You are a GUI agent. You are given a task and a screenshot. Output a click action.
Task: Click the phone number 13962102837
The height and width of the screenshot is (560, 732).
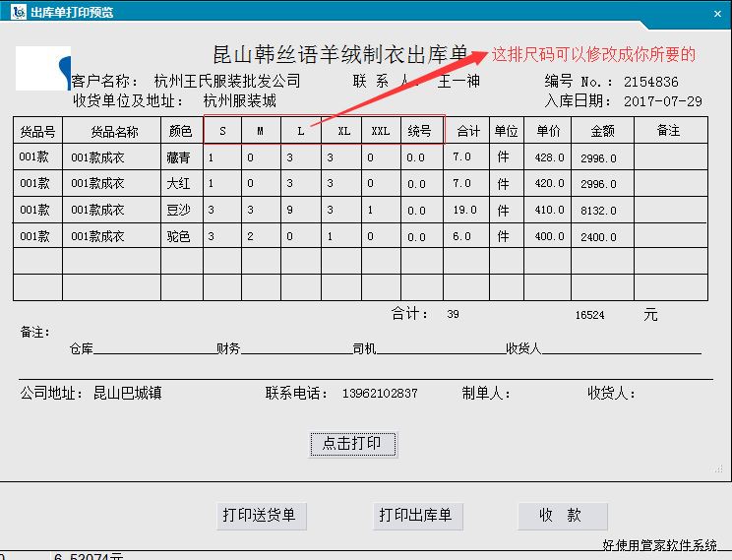pyautogui.click(x=380, y=394)
